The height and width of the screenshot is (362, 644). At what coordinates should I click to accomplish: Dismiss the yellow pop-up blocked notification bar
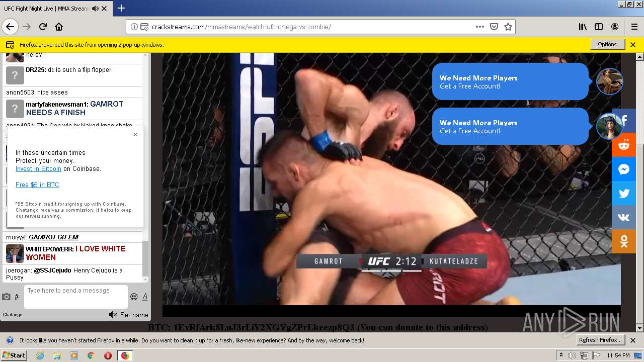point(633,44)
